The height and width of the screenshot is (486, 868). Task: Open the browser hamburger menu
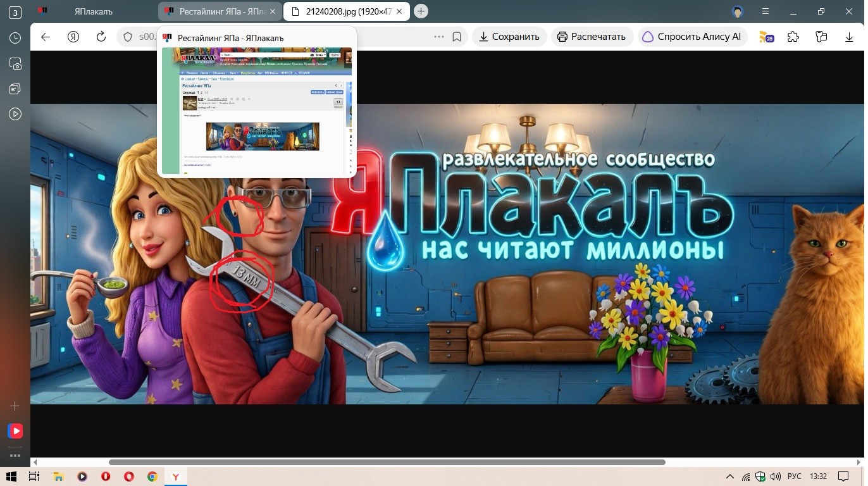point(766,11)
